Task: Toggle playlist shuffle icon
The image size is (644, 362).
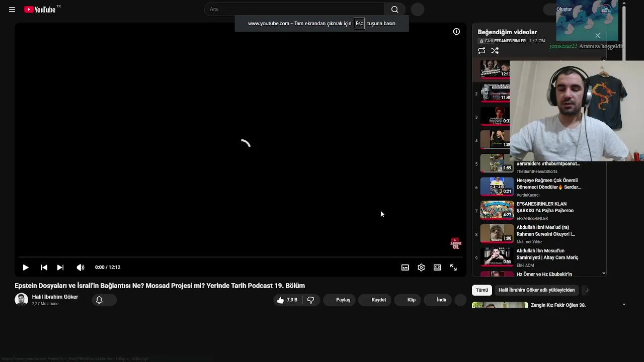Action: (x=495, y=51)
